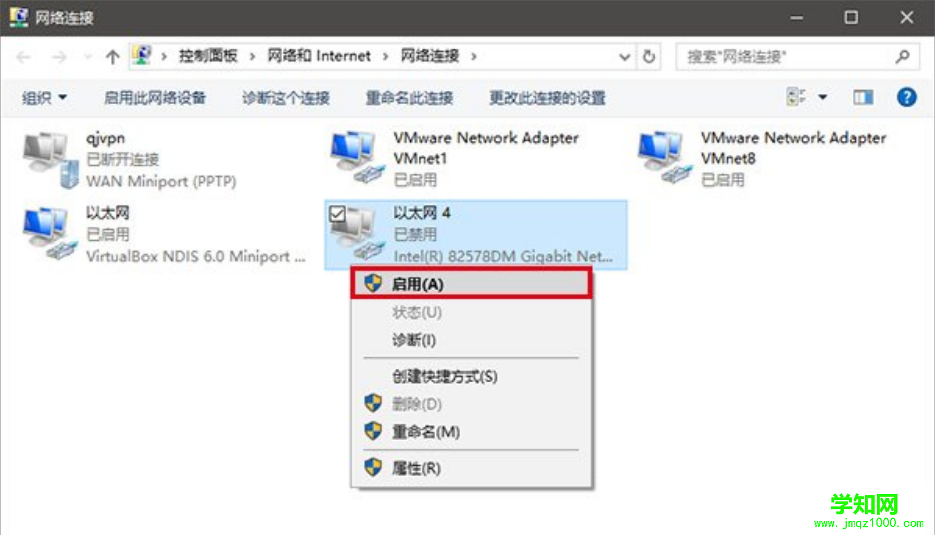This screenshot has height=535, width=935.
Task: Choose 启用(A) in the context menu
Action: (471, 284)
